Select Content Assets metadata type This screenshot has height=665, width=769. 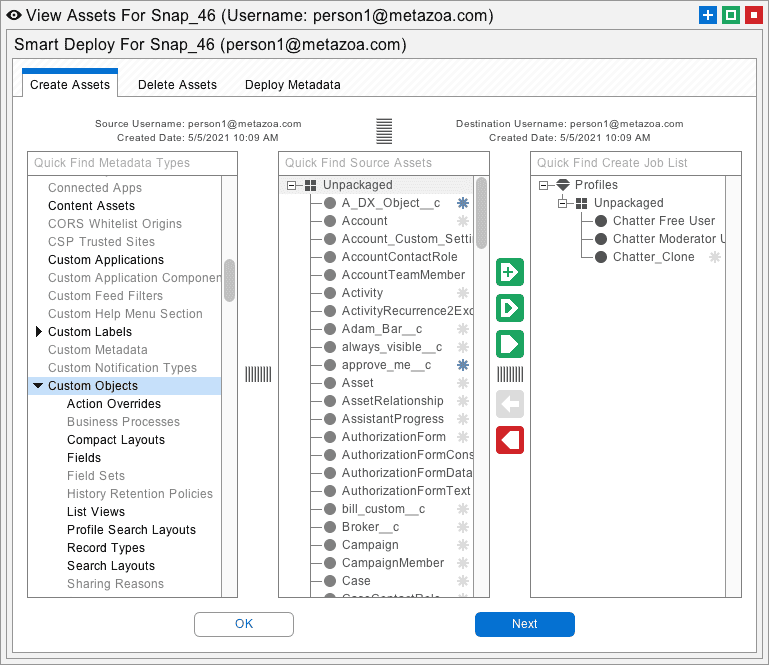[x=91, y=206]
